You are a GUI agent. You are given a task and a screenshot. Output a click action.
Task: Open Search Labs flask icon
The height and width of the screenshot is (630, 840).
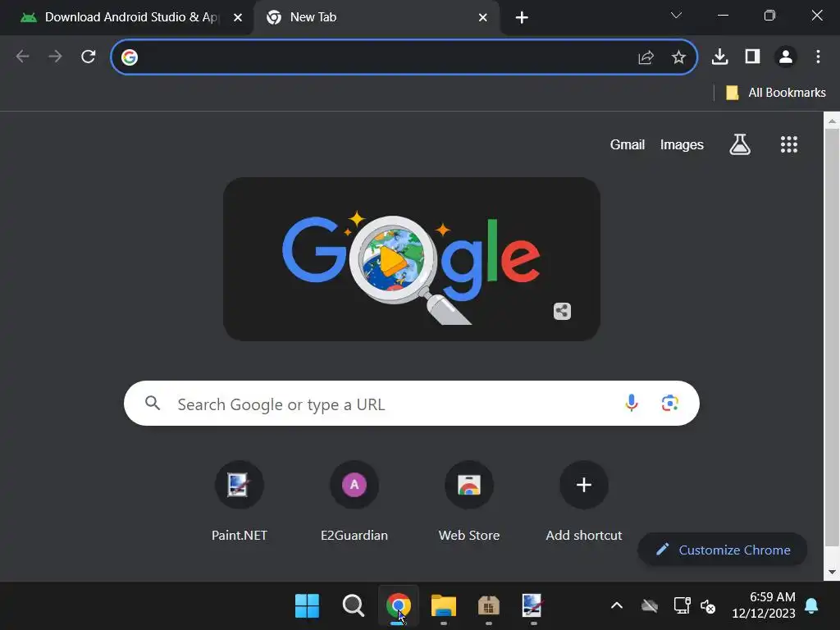click(740, 144)
